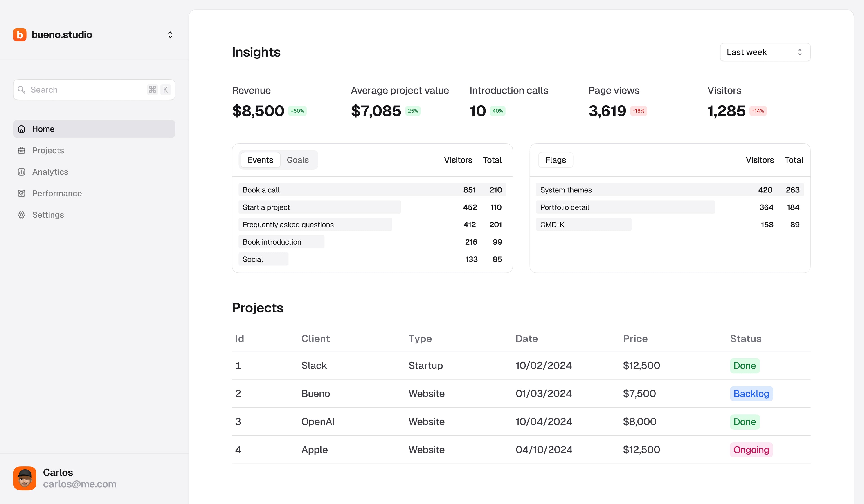Open Projects using its sidebar icon
This screenshot has height=504, width=864.
pyautogui.click(x=21, y=150)
